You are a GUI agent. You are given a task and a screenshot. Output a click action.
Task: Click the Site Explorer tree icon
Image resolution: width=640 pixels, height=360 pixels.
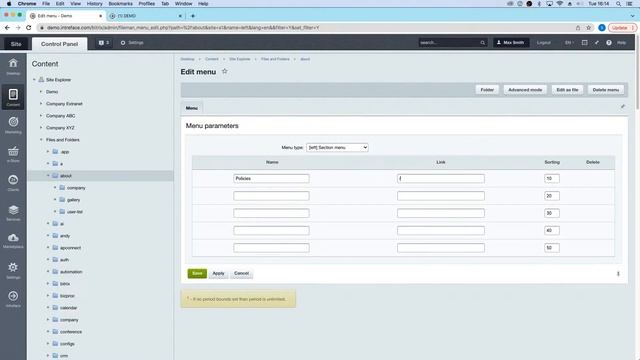point(41,80)
